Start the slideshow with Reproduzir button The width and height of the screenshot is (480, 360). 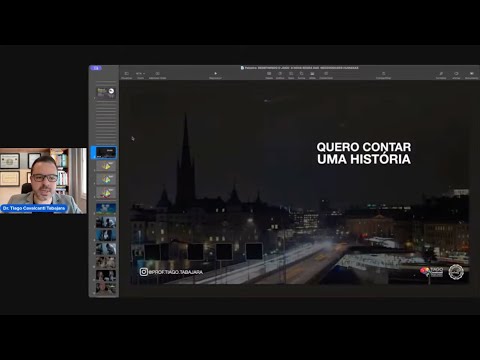[x=215, y=75]
